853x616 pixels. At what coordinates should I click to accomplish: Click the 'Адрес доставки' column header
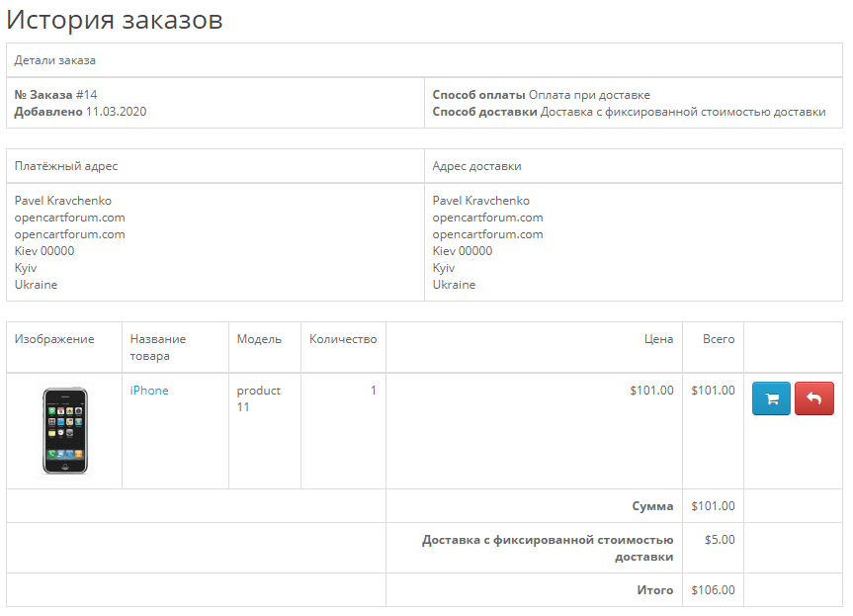(x=477, y=166)
